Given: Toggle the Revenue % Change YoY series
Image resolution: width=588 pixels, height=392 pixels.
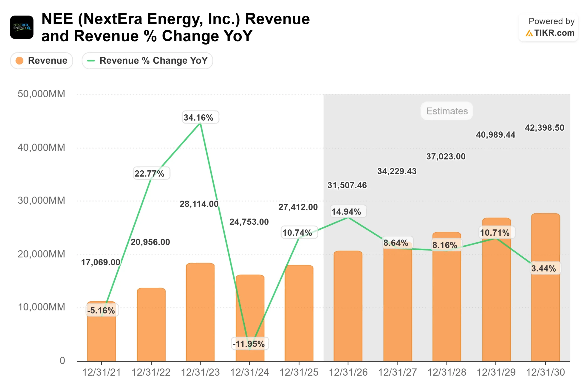Looking at the screenshot, I should pos(147,60).
